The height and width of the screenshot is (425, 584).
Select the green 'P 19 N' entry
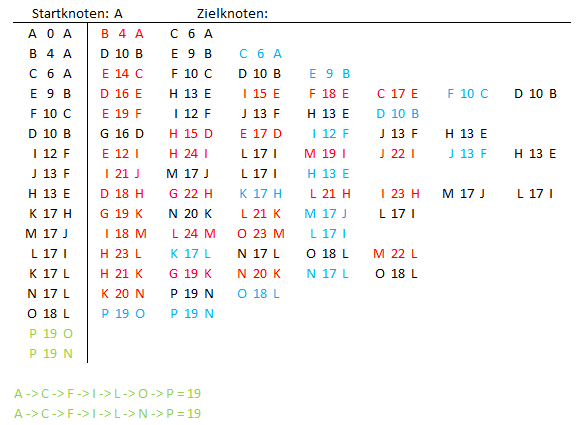51,354
